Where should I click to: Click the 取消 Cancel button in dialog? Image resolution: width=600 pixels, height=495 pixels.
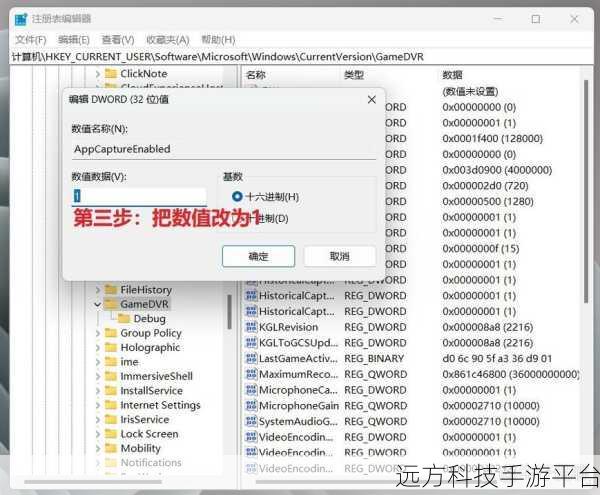click(x=340, y=256)
